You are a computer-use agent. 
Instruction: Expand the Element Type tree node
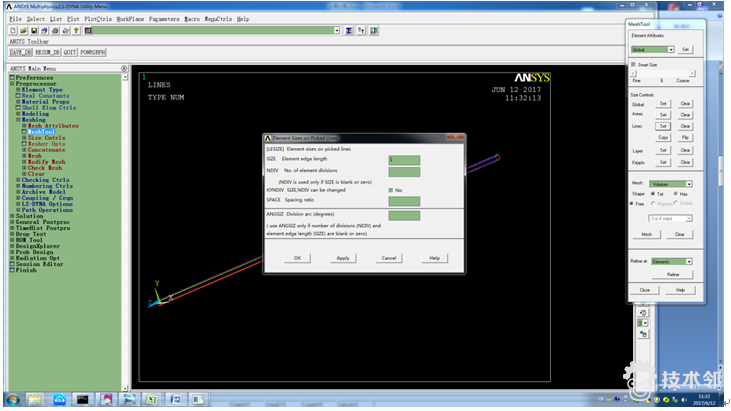click(18, 89)
